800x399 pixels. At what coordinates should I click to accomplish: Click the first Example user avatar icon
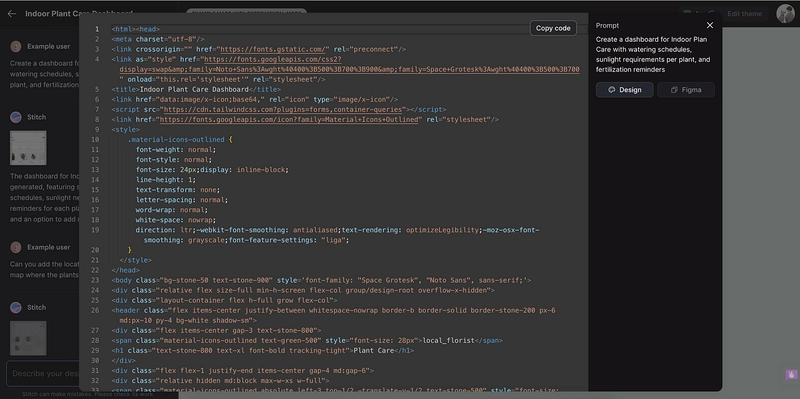[x=16, y=46]
